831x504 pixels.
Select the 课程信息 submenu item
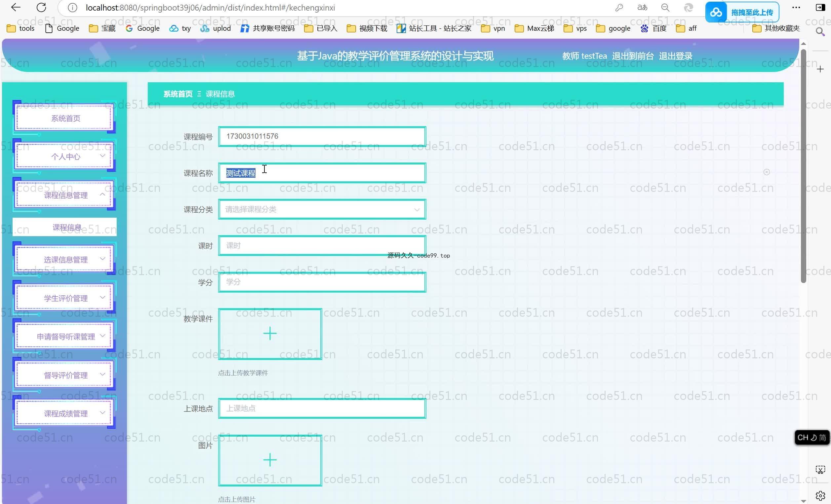tap(64, 227)
